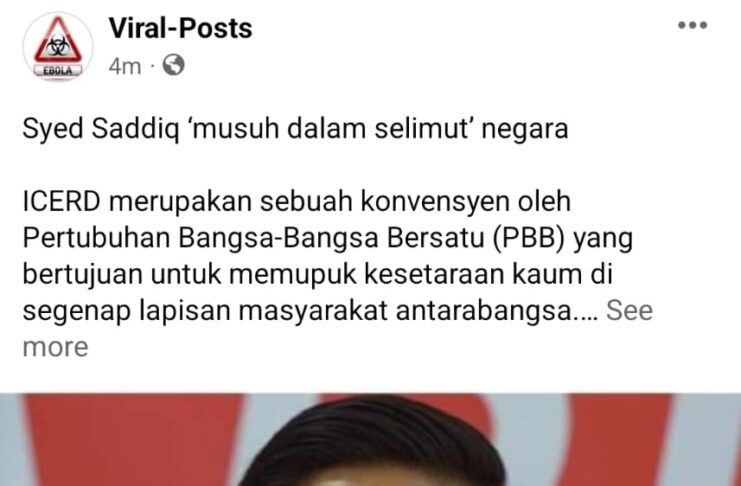
Task: Click the EBOLA label on the avatar
Action: 58,71
